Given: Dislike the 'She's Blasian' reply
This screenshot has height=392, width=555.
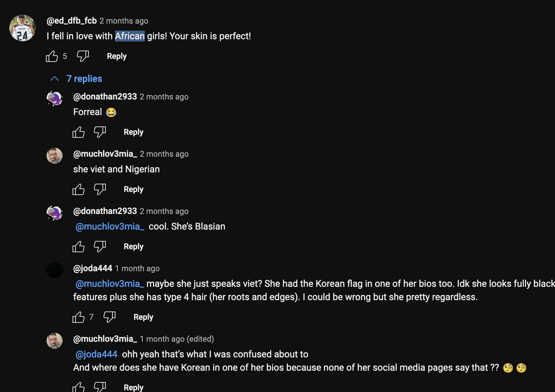Looking at the screenshot, I should click(x=99, y=247).
